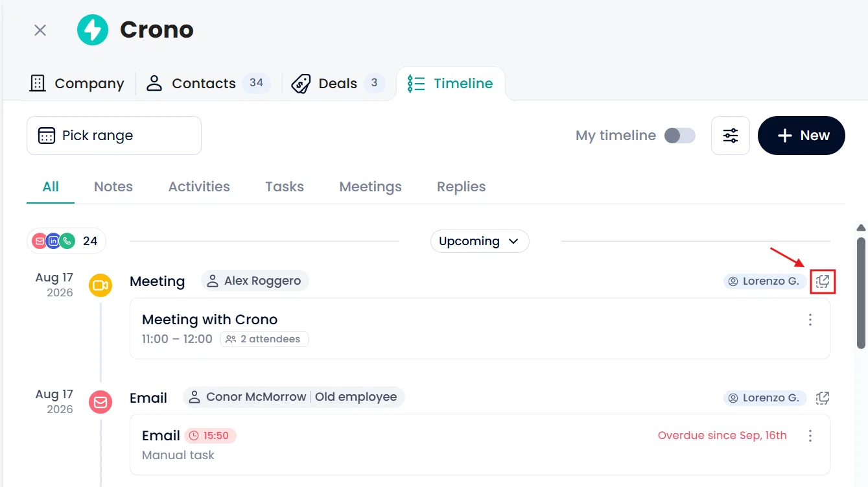Toggle the My timeline switch

coord(680,136)
